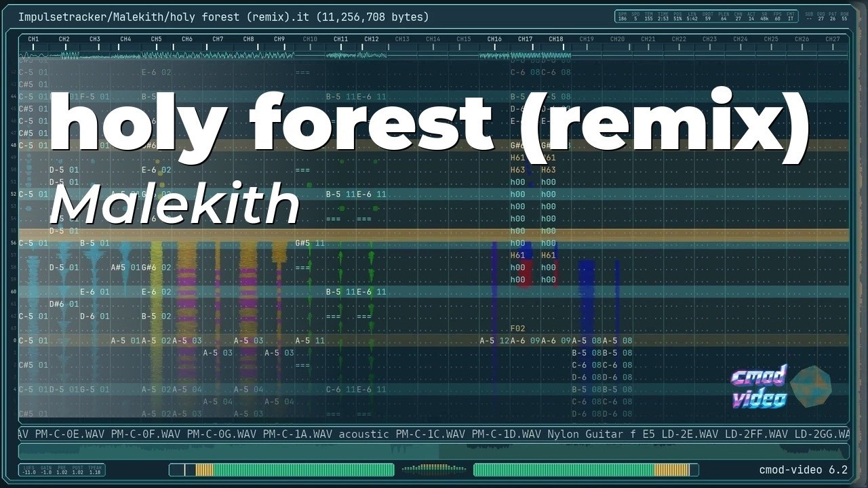The image size is (868, 488).
Task: Click the CH9 channel header
Action: 279,39
